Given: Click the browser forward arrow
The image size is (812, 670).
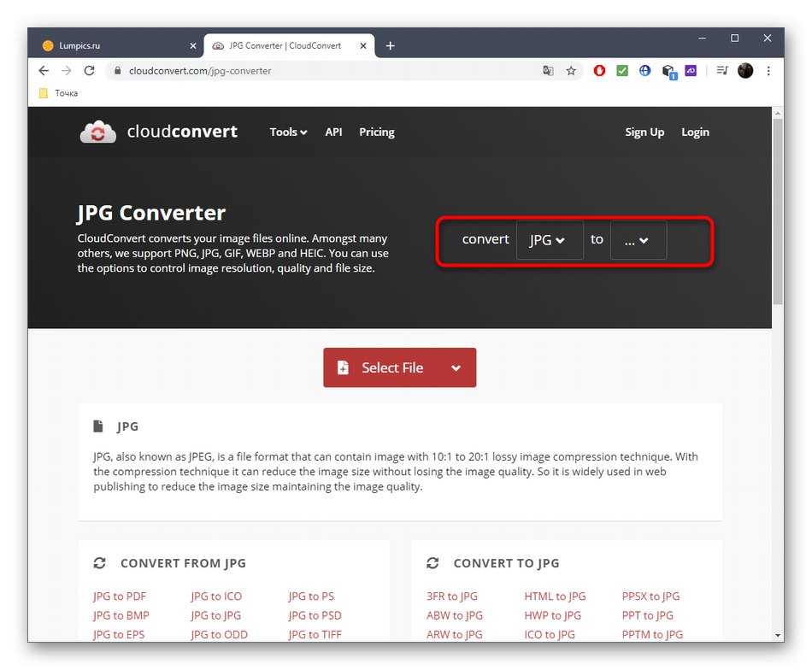Looking at the screenshot, I should [x=67, y=71].
